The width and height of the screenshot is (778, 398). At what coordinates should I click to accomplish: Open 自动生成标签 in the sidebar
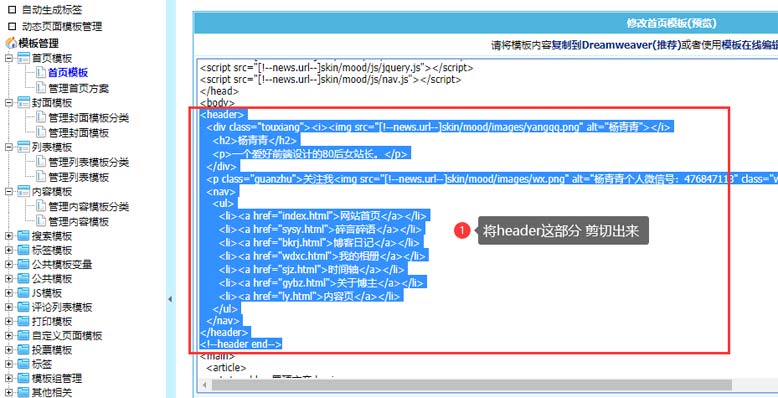pyautogui.click(x=52, y=10)
